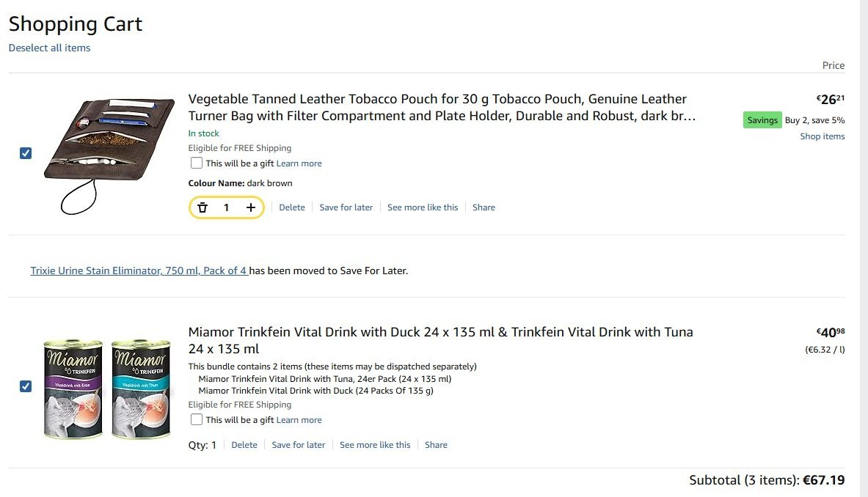Uncheck the Miamor drink selection checkbox
This screenshot has width=868, height=497.
click(x=26, y=386)
